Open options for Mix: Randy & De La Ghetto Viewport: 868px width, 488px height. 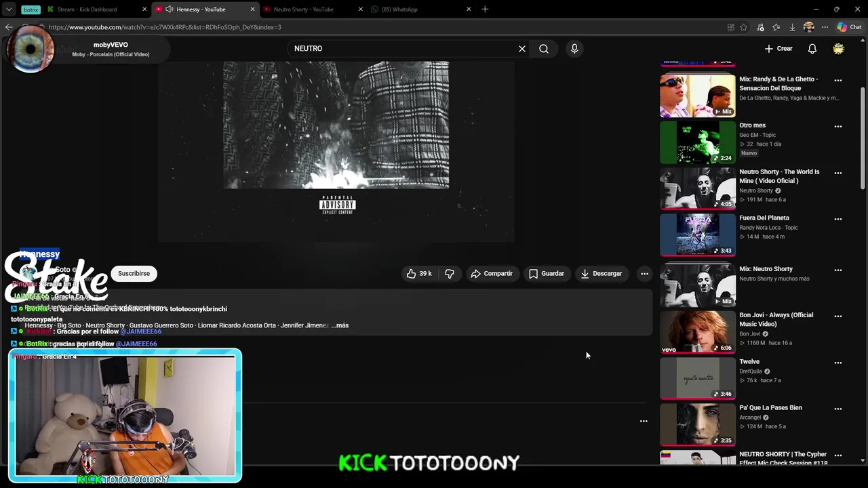[838, 80]
